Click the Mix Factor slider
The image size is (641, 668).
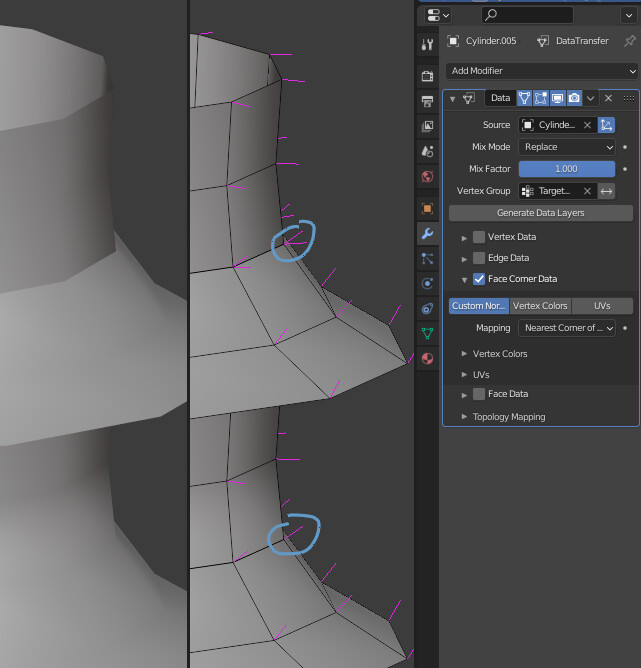tap(566, 169)
